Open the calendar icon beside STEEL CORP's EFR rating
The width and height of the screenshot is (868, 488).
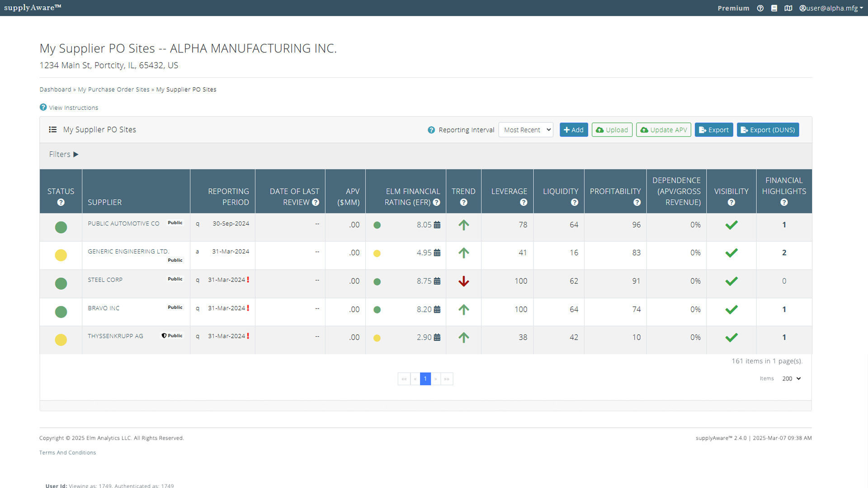pos(437,281)
